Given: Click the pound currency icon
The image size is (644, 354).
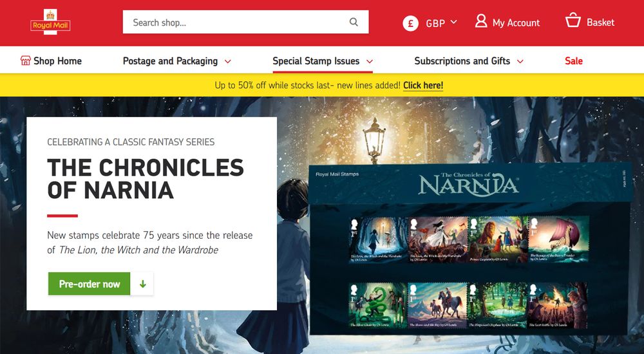Looking at the screenshot, I should (410, 23).
